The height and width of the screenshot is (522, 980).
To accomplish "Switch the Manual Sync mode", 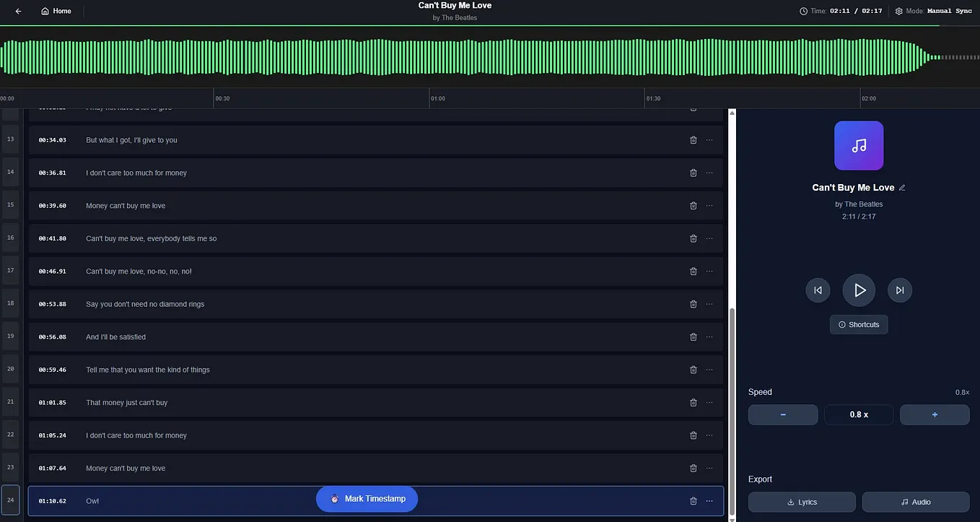I will click(x=950, y=11).
